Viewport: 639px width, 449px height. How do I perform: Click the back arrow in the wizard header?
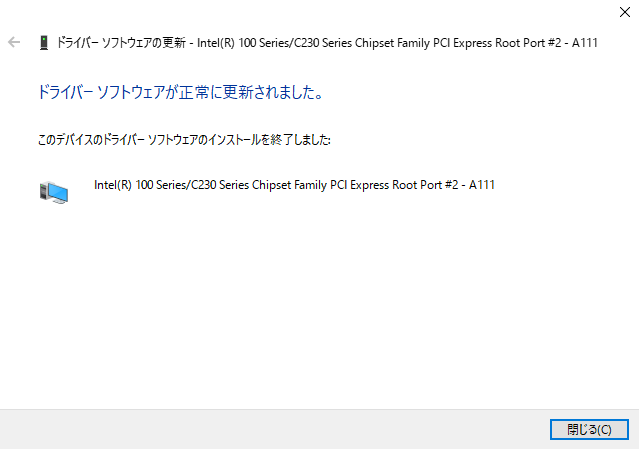14,42
